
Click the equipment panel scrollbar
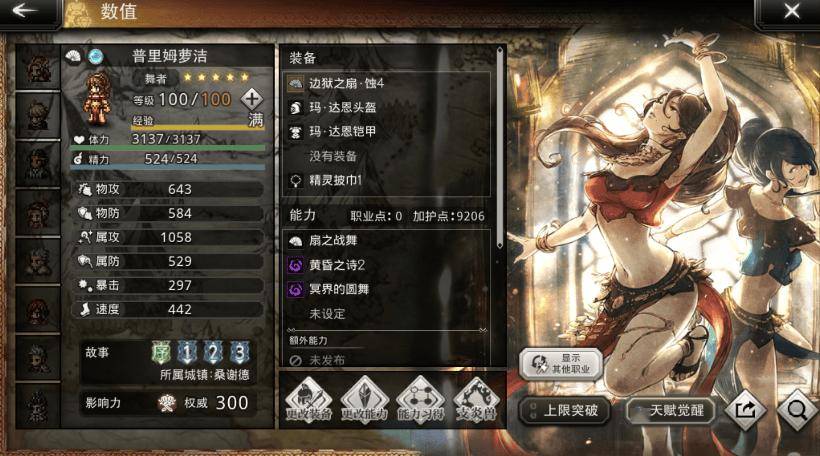(499, 147)
